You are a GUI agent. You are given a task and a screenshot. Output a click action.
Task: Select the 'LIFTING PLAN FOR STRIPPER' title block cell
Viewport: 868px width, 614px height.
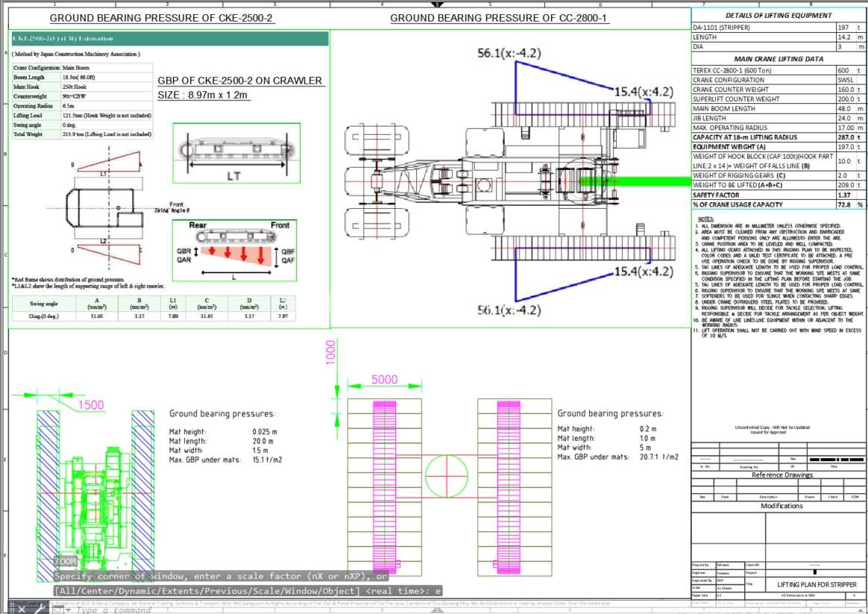point(817,585)
